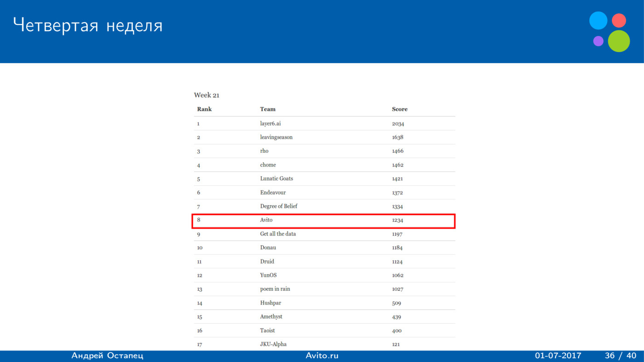Click the Druid team name
The height and width of the screenshot is (362, 644).
(267, 261)
